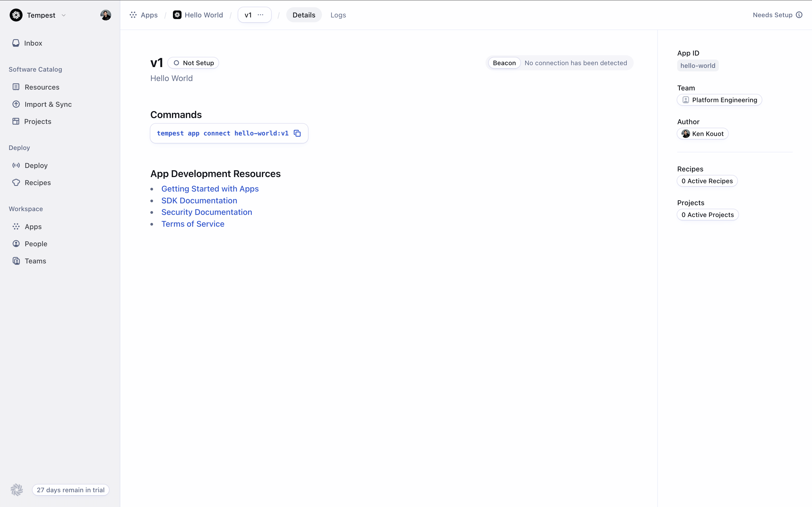Open Getting Started with Apps link
This screenshot has height=507, width=812.
210,189
